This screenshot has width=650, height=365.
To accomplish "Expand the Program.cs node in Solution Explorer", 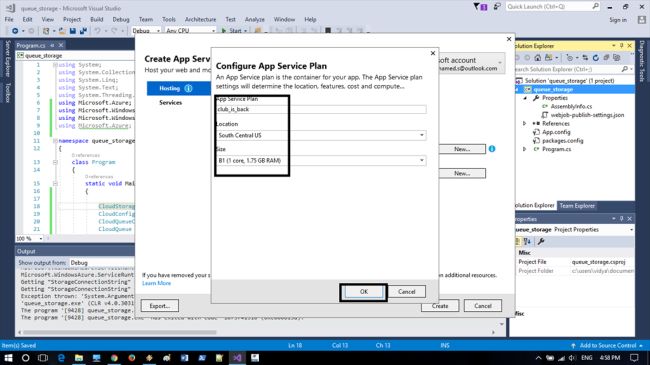I will point(525,149).
